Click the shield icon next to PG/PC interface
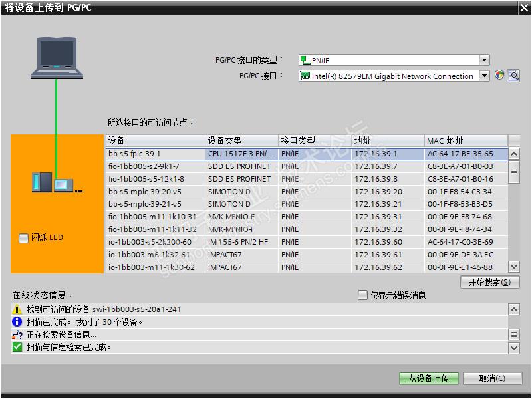 coord(499,75)
